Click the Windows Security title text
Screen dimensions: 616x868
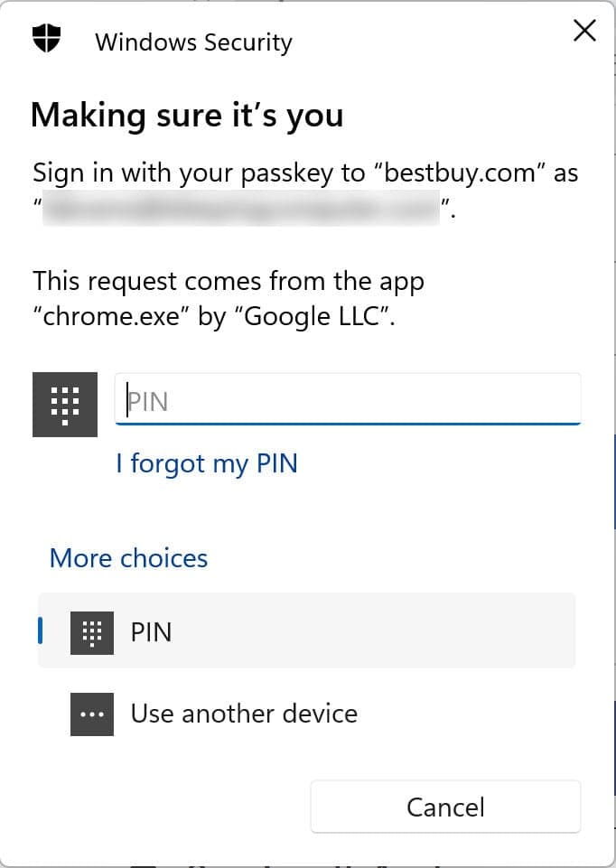192,42
